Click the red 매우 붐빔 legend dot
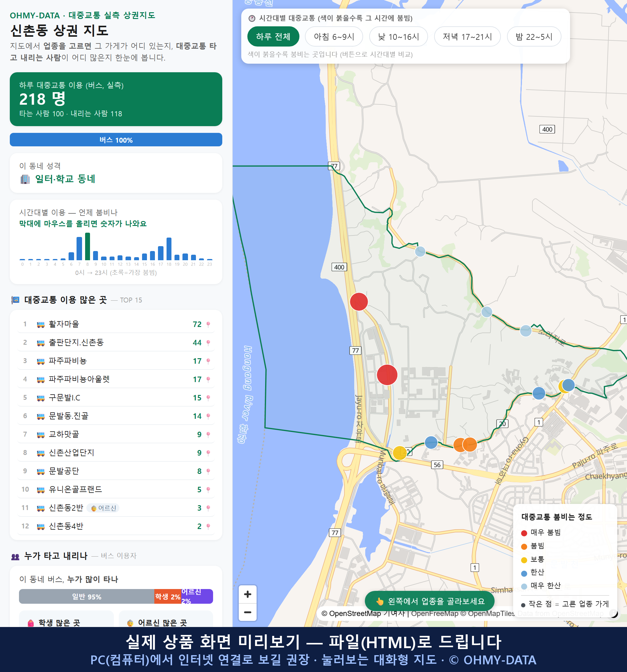Viewport: 627px width, 672px height. click(x=524, y=533)
